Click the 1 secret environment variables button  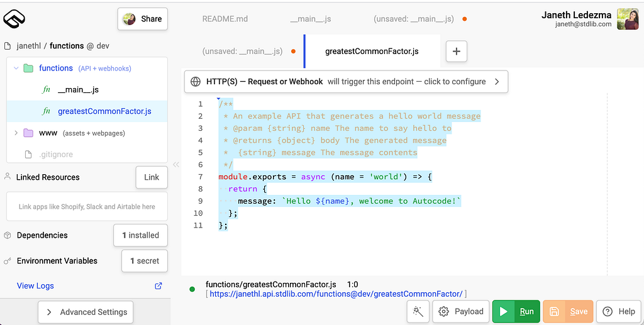(x=145, y=261)
